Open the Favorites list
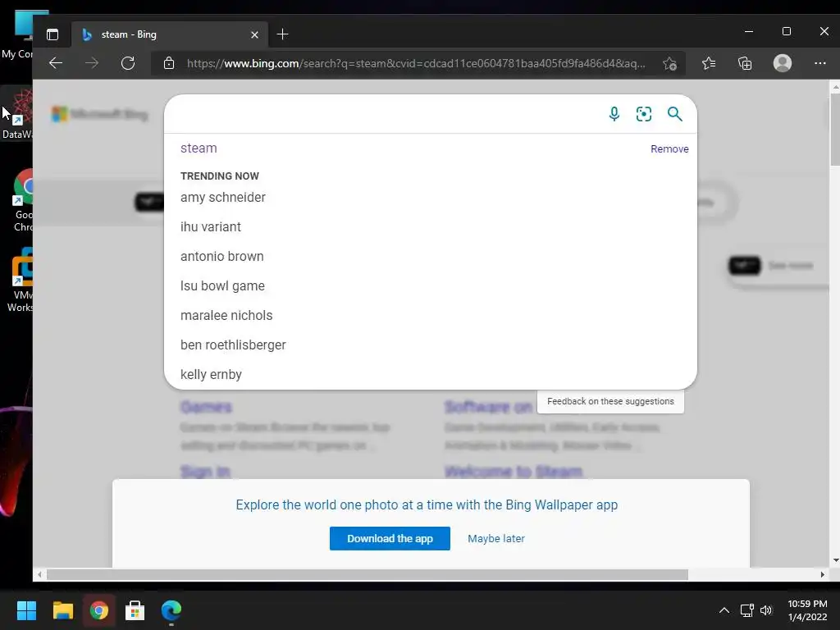The height and width of the screenshot is (630, 840). coord(708,63)
